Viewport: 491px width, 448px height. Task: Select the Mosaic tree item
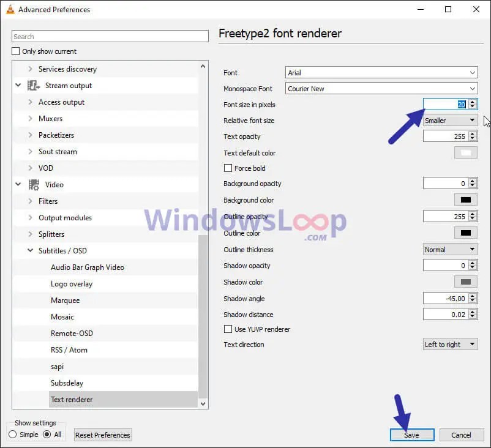click(62, 317)
